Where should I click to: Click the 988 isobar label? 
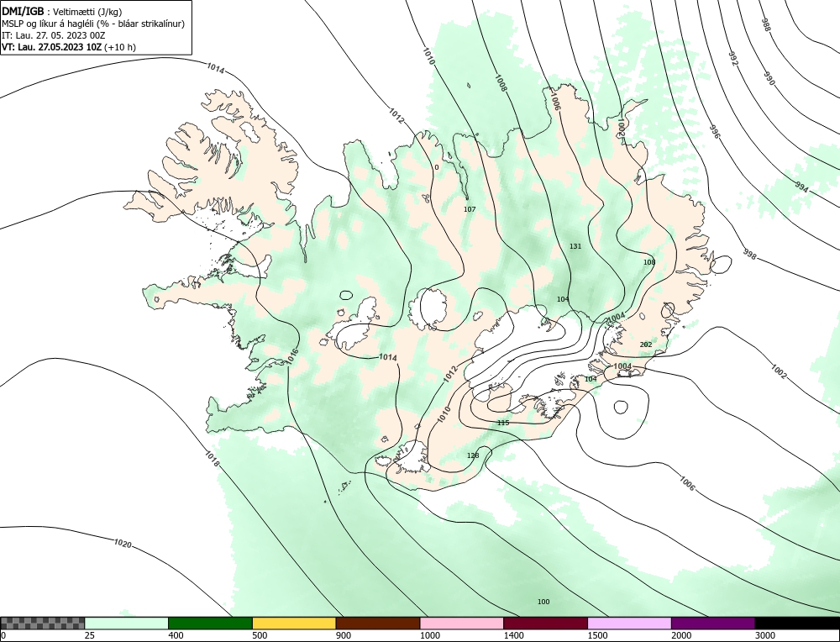[766, 24]
